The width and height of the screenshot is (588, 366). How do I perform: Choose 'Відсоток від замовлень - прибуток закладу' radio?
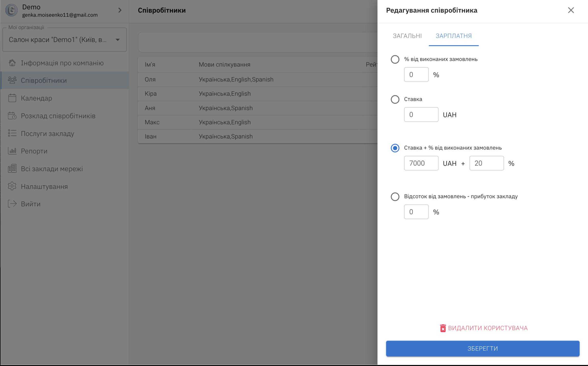coord(395,197)
